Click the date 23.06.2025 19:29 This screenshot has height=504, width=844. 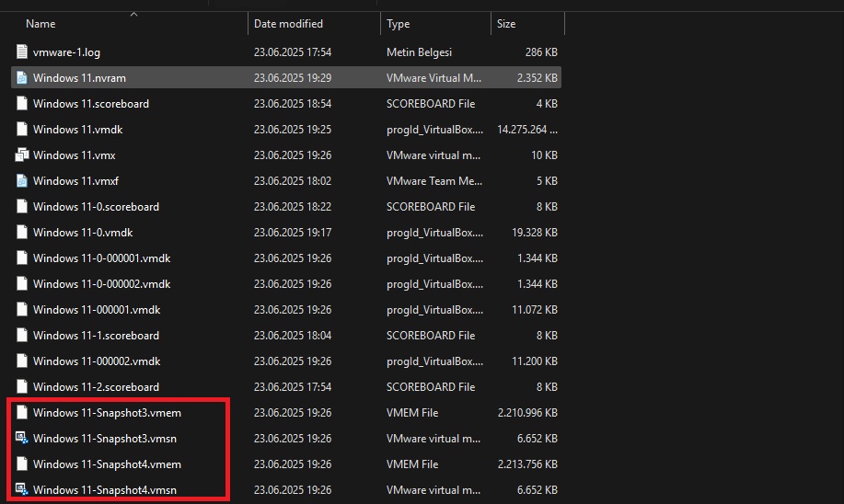293,78
